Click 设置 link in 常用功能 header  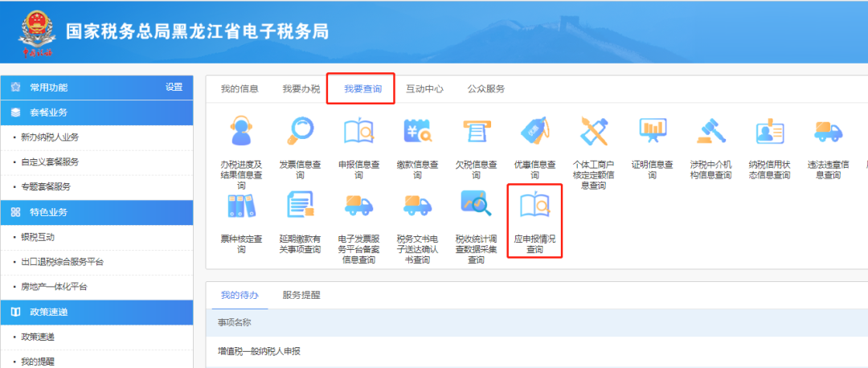174,88
